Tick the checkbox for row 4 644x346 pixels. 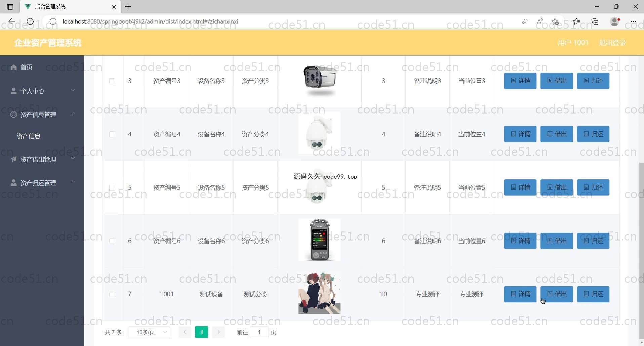(x=112, y=134)
